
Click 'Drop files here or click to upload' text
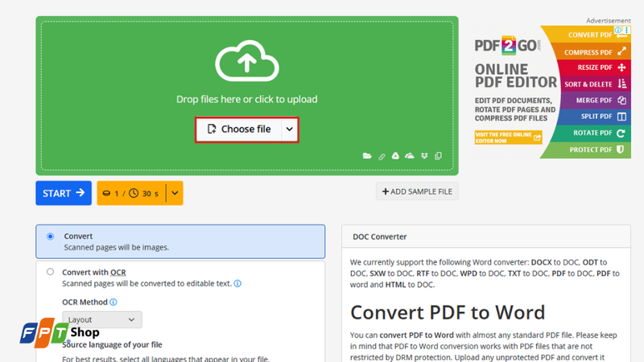point(247,99)
